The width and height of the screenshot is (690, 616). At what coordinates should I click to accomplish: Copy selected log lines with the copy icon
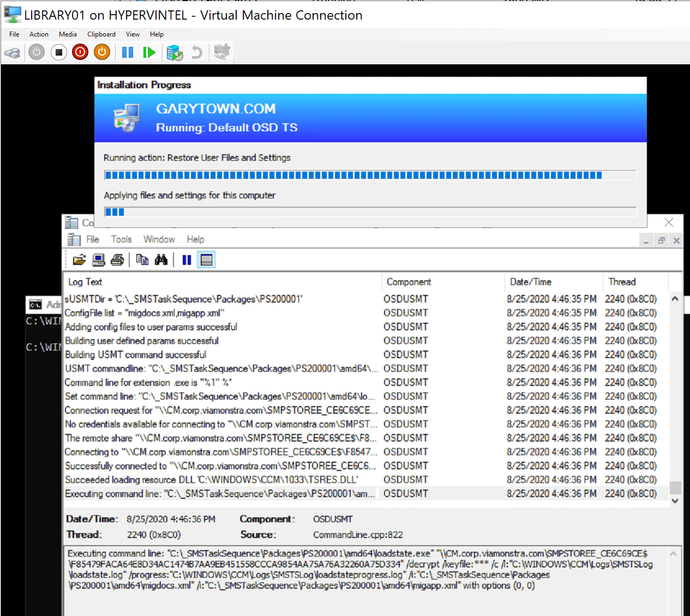(x=142, y=260)
